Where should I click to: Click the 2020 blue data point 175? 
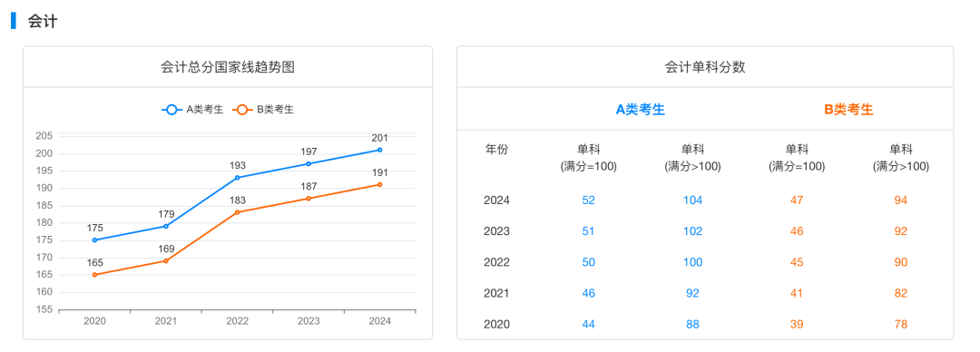point(94,240)
